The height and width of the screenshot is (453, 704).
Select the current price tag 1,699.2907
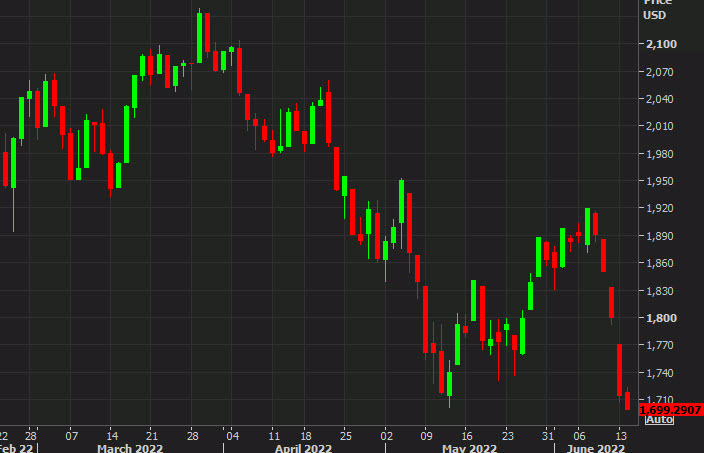[670, 409]
